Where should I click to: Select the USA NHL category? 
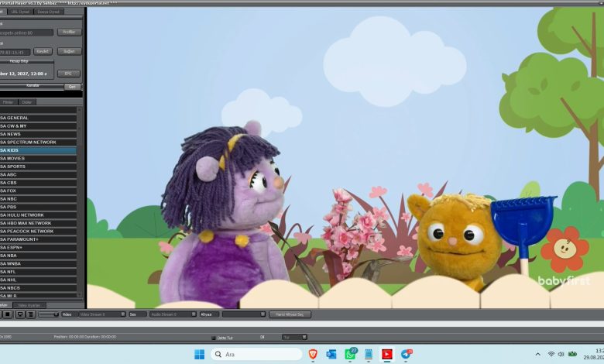[38, 280]
